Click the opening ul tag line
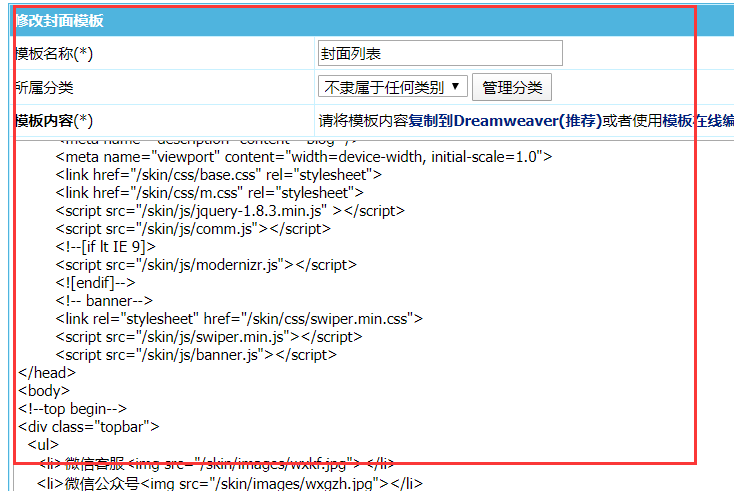 (x=43, y=445)
